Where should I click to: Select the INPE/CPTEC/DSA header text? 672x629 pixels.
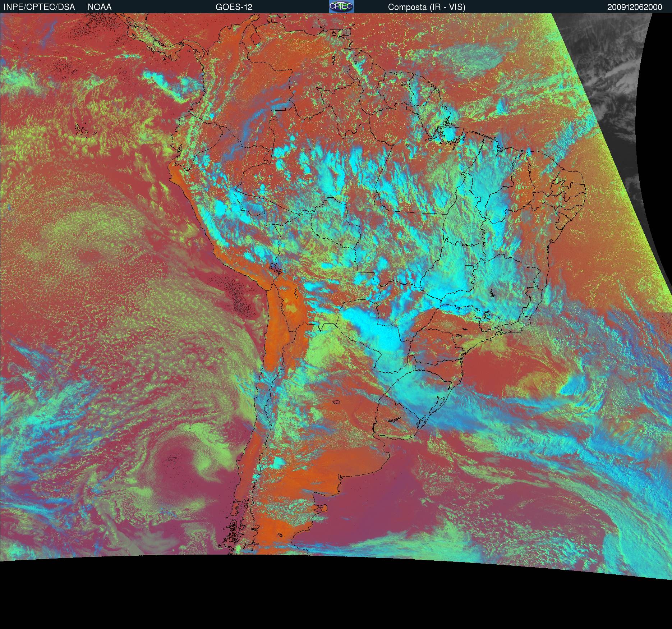[39, 7]
